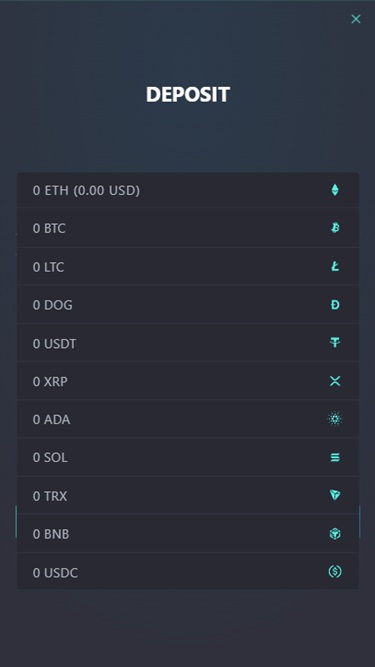Pick the 0 LTC entry
The height and width of the screenshot is (667, 375).
pyautogui.click(x=188, y=266)
